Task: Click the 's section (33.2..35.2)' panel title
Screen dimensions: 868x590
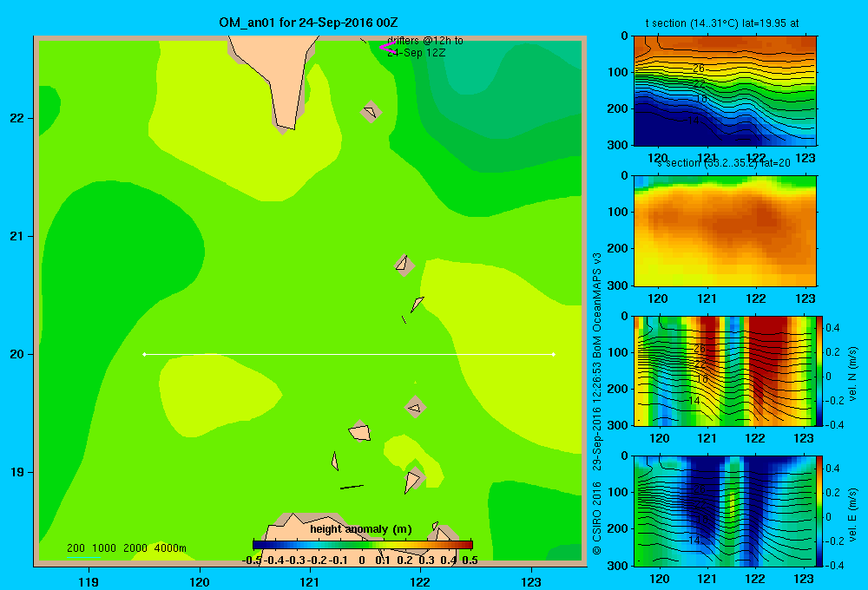Action: [x=724, y=163]
